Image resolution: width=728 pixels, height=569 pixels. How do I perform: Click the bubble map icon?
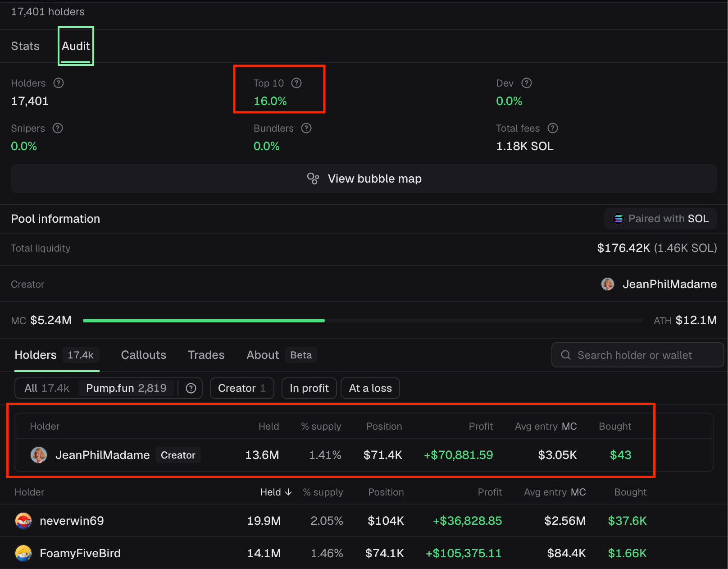(x=313, y=179)
